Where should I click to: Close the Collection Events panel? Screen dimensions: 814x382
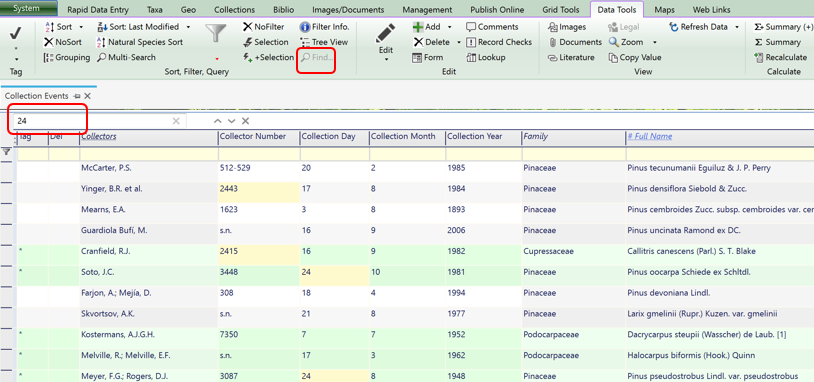coord(87,96)
